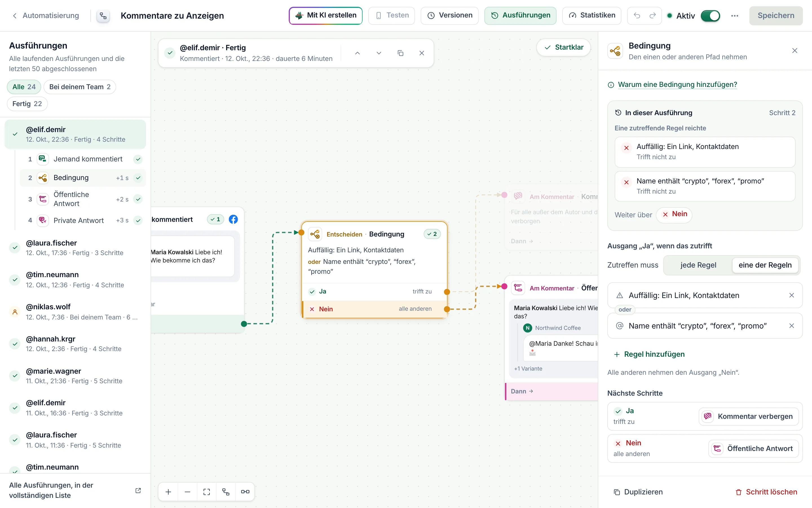Remove the rule 'Name enthält crypto, forex, promo'
This screenshot has height=508, width=812.
click(x=791, y=326)
